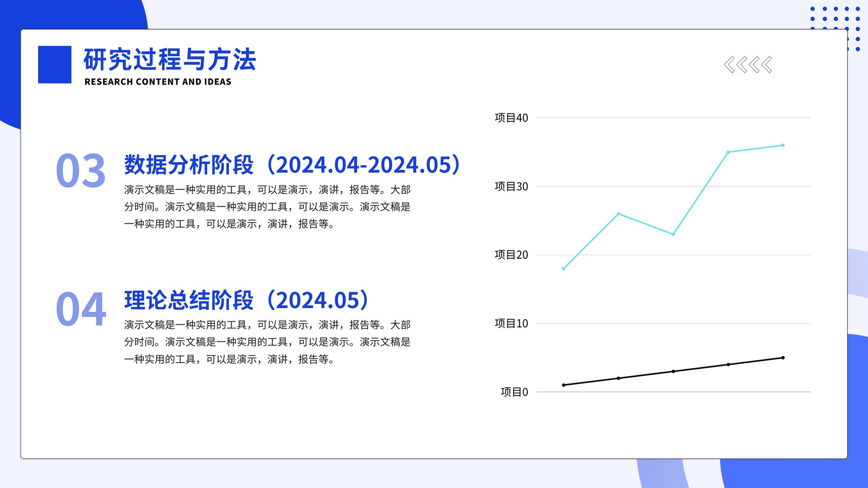Viewport: 868px width, 488px height.
Task: Click the axis label 项目20
Action: click(511, 255)
